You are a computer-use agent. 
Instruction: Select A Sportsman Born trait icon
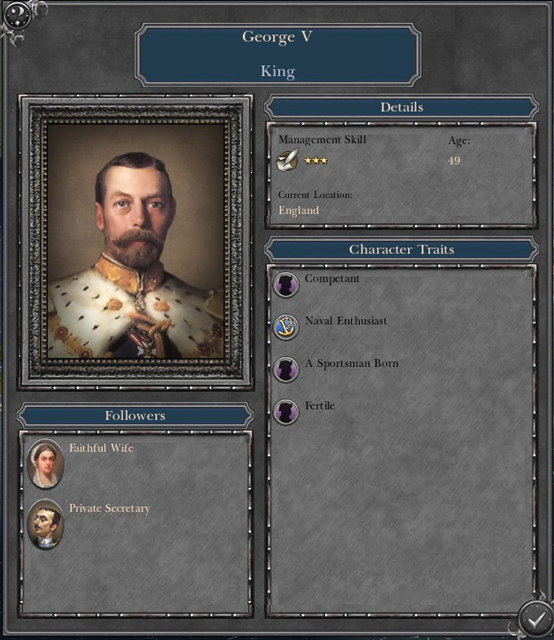pos(286,369)
